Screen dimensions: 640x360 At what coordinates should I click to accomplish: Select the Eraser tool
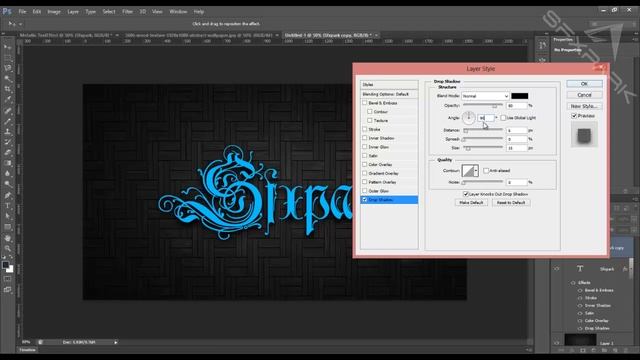(x=8, y=153)
